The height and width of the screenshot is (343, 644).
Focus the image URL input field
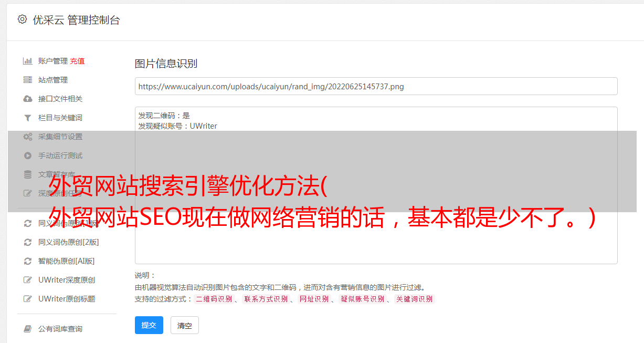(376, 86)
